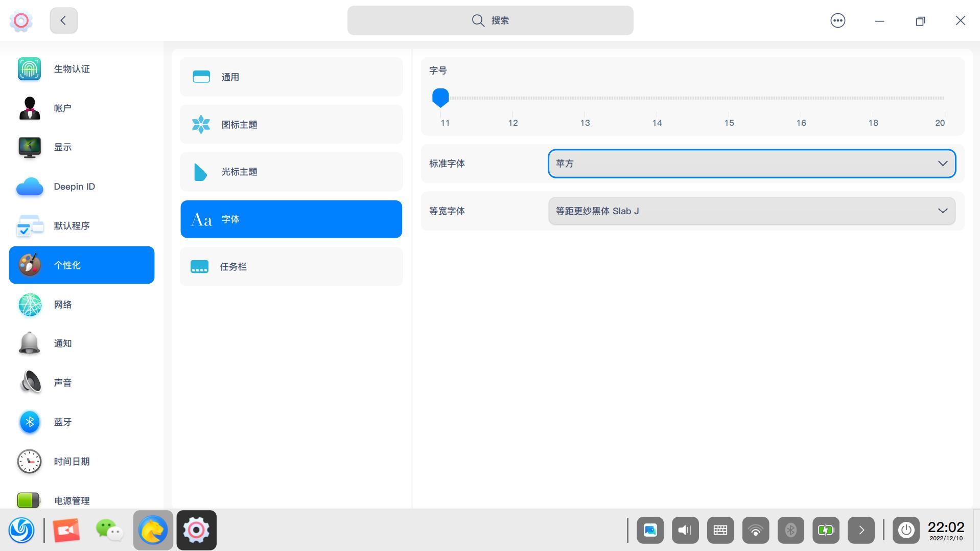Switch to the 图标主题 icon theme section
Image resolution: width=980 pixels, height=551 pixels.
click(x=291, y=124)
